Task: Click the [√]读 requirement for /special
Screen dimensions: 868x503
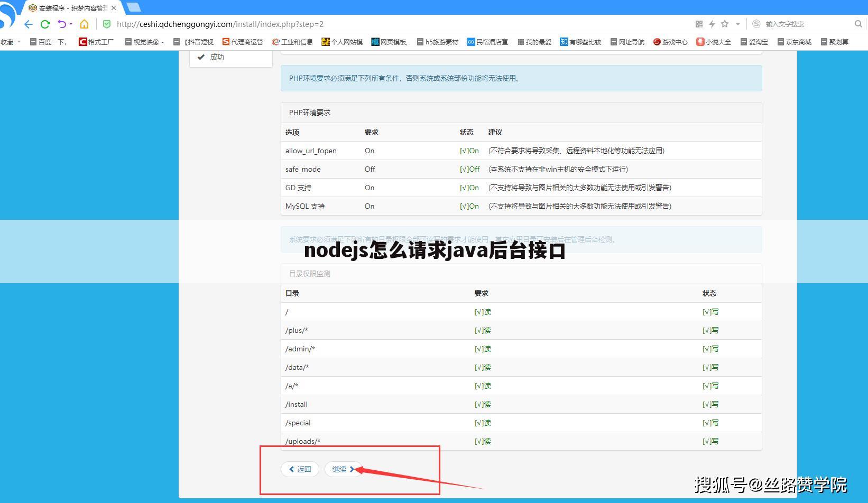Action: pyautogui.click(x=483, y=423)
